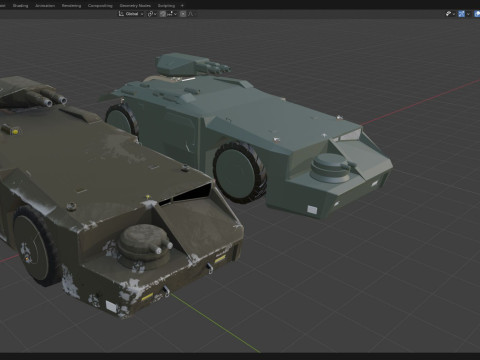Image resolution: width=480 pixels, height=360 pixels.
Task: Open the Rendering workspace tab
Action: pyautogui.click(x=71, y=5)
